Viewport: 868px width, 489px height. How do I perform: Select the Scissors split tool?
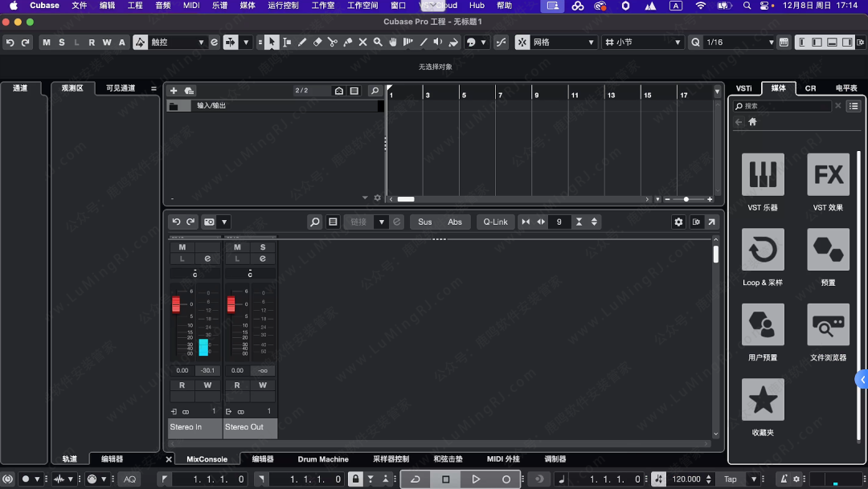coord(333,43)
